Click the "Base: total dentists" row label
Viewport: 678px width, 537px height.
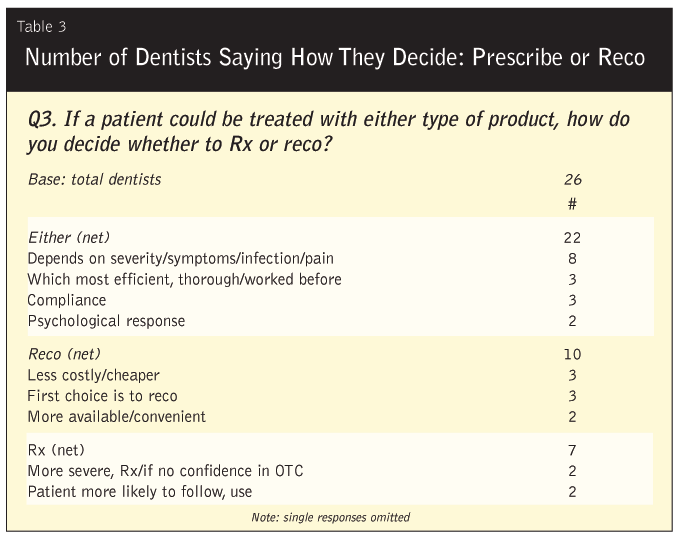(x=94, y=180)
